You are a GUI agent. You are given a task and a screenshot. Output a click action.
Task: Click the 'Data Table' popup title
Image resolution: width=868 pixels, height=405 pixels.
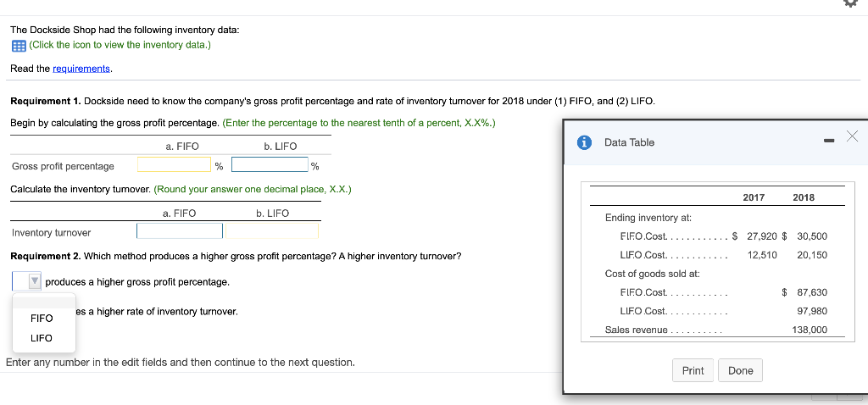click(x=630, y=142)
